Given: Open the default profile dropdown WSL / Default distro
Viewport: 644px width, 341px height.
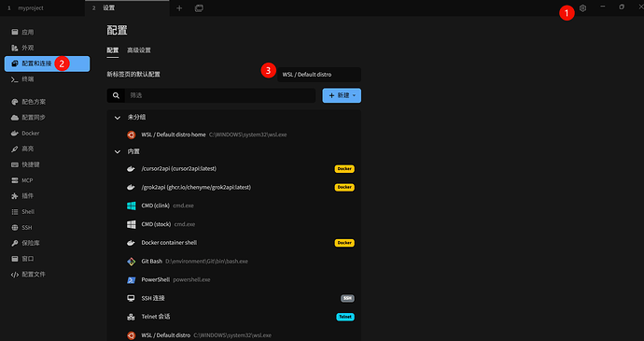Looking at the screenshot, I should [319, 75].
